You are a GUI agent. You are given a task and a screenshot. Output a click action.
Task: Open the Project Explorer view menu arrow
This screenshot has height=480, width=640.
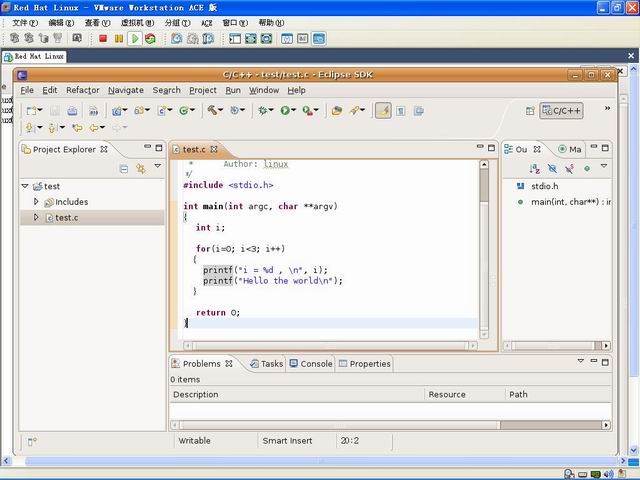(158, 166)
